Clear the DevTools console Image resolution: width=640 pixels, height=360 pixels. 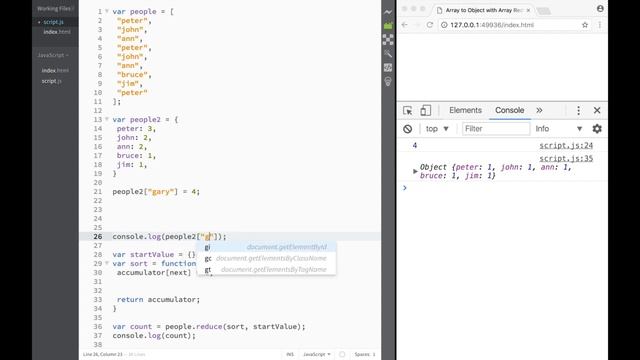(407, 129)
